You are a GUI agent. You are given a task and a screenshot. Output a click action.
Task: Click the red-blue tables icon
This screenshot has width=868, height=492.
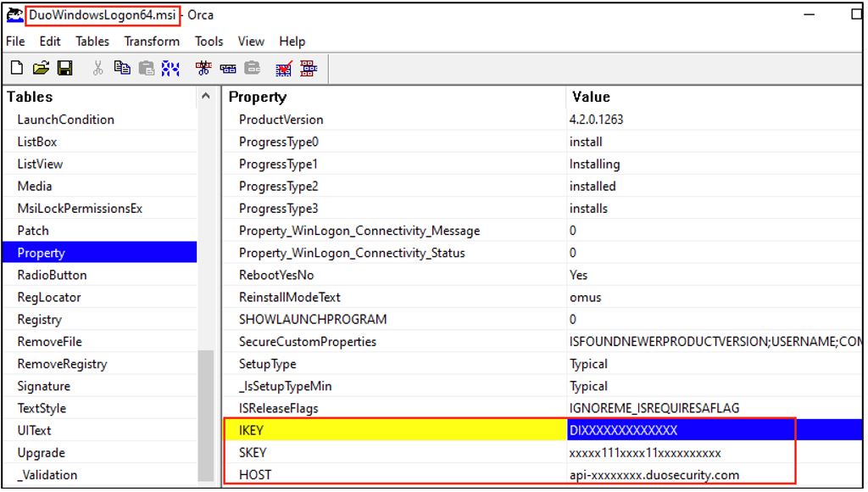point(309,68)
